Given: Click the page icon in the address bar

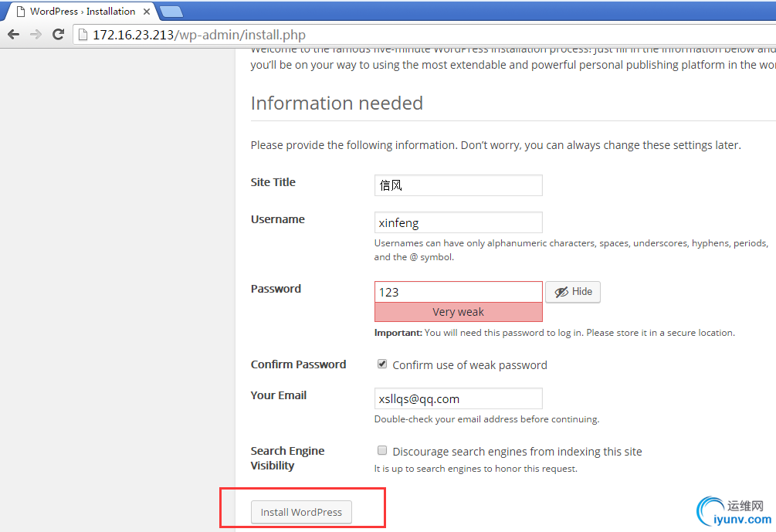Looking at the screenshot, I should 83,35.
